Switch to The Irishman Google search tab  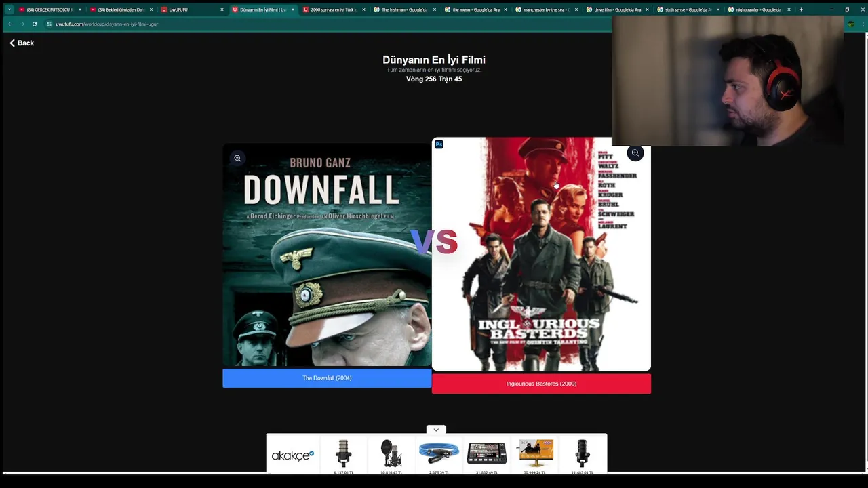point(404,9)
